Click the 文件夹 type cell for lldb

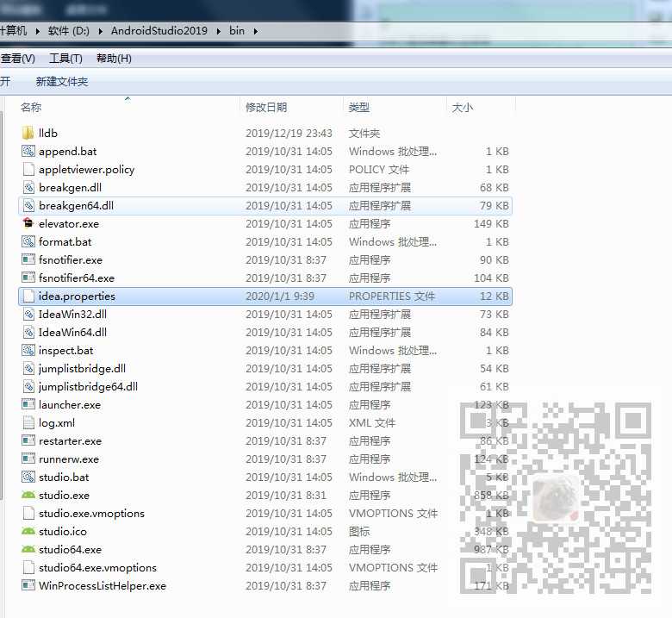(x=364, y=134)
